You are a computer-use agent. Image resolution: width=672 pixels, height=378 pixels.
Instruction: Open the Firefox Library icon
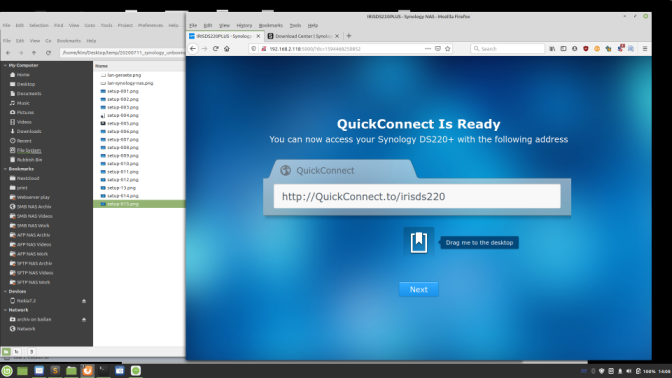552,49
